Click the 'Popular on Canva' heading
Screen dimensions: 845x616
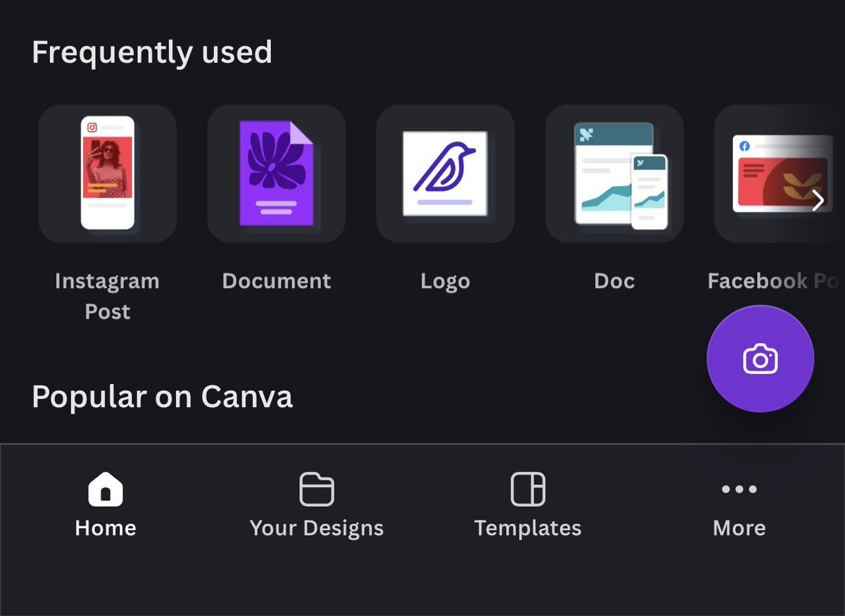(x=162, y=397)
